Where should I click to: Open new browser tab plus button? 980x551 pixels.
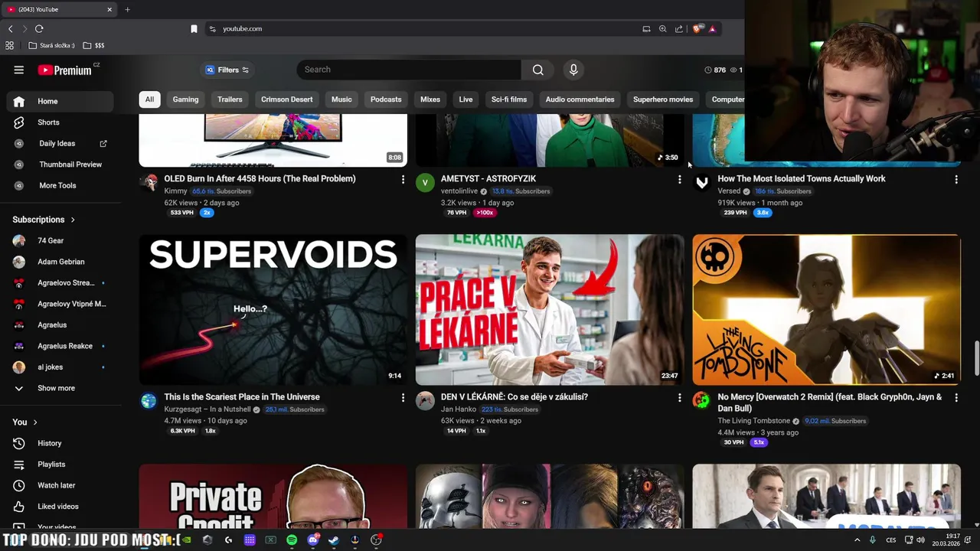click(127, 9)
